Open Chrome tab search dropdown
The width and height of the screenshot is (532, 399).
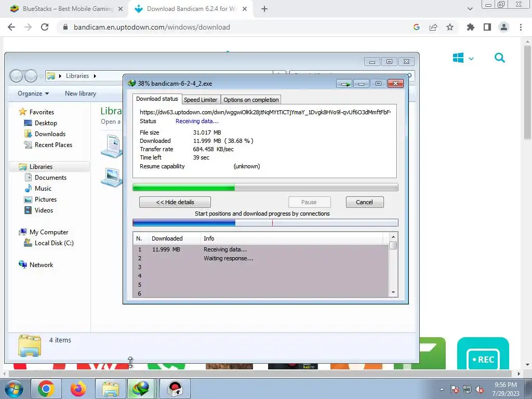point(470,9)
